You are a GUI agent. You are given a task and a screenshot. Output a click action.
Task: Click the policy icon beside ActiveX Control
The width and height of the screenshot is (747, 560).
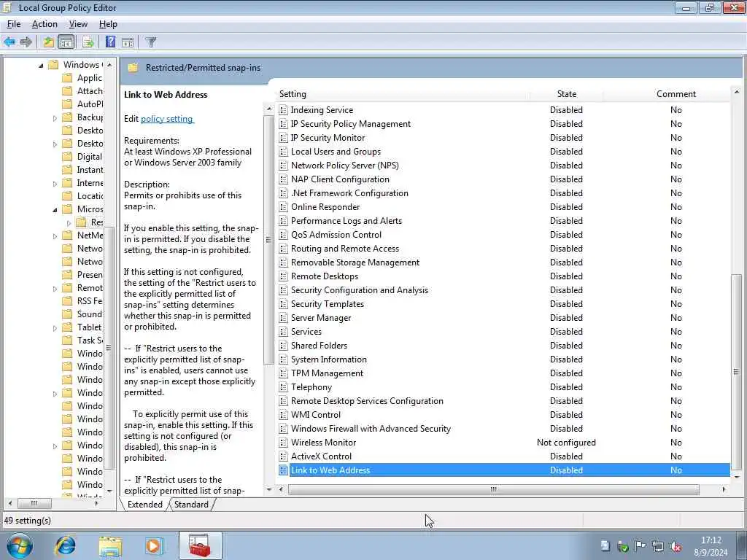[283, 456]
